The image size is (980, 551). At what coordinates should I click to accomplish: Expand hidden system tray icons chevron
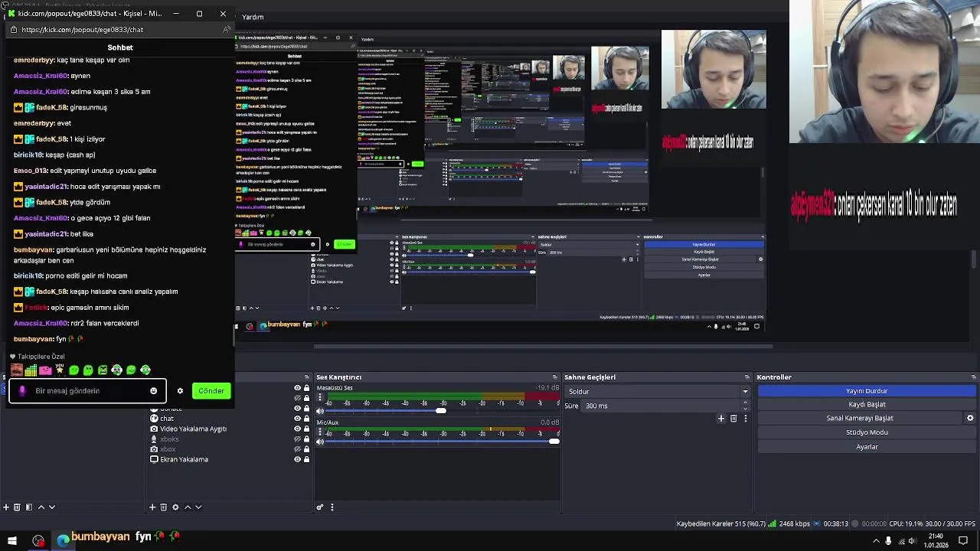pyautogui.click(x=876, y=541)
